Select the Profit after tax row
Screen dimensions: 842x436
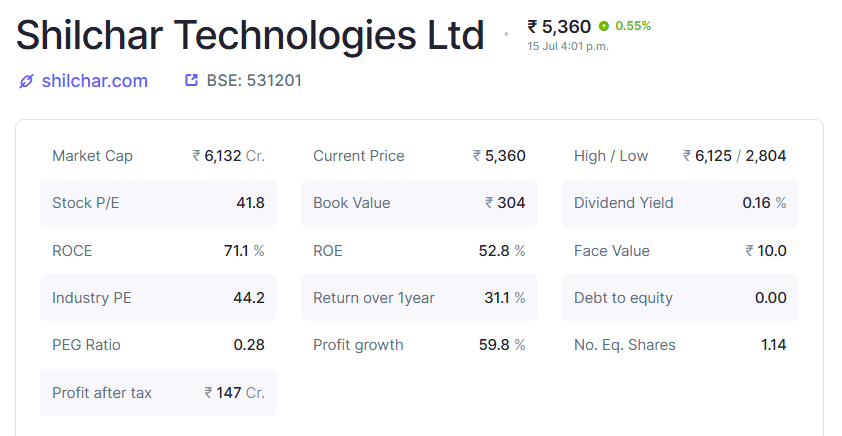[x=158, y=393]
